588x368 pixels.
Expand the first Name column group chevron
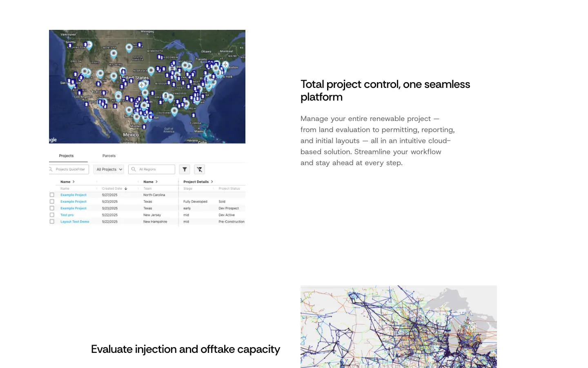[x=73, y=182]
